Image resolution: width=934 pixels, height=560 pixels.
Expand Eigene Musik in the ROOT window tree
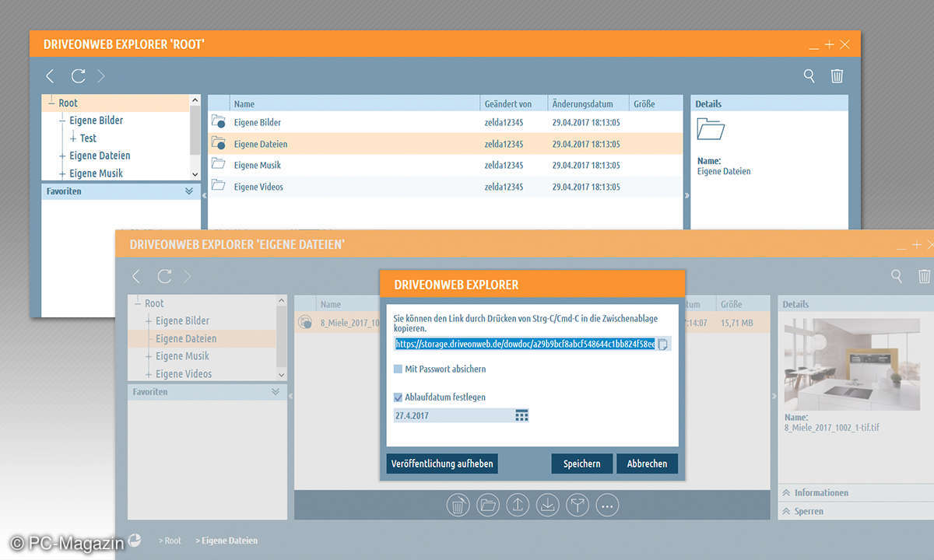pos(62,173)
